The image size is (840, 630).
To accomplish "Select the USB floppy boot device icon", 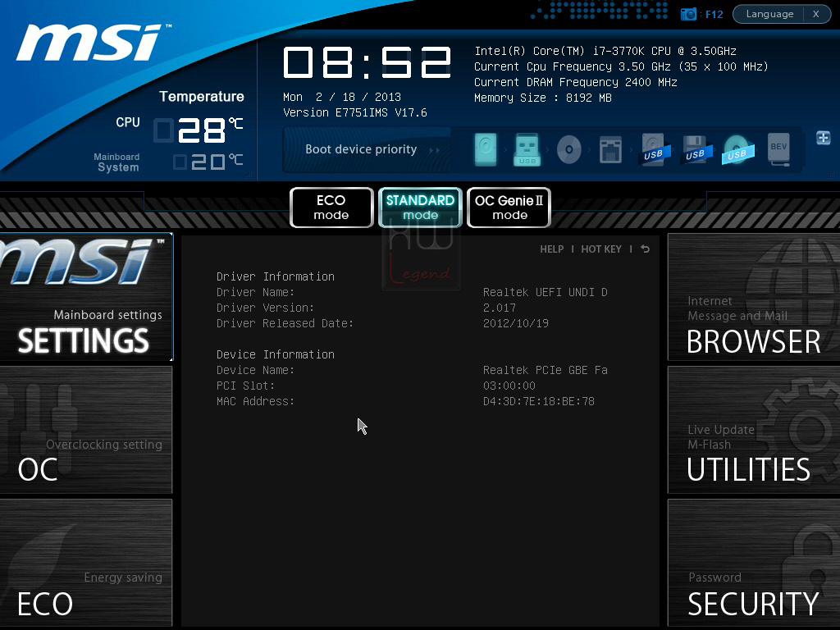I will coord(696,149).
